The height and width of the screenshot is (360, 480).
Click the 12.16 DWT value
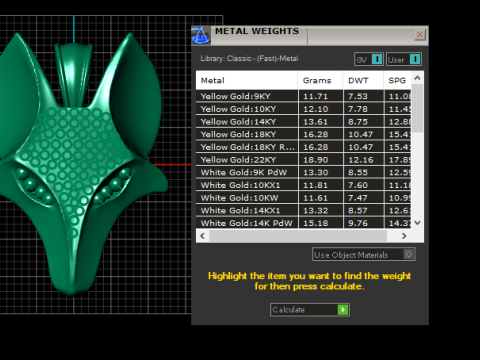[361, 160]
